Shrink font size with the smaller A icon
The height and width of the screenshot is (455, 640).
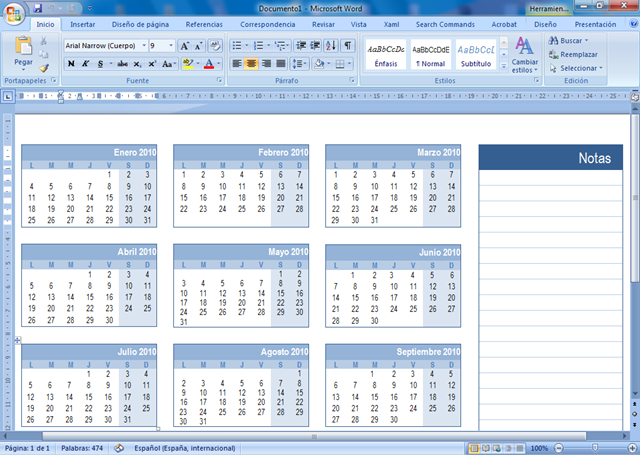coord(198,46)
